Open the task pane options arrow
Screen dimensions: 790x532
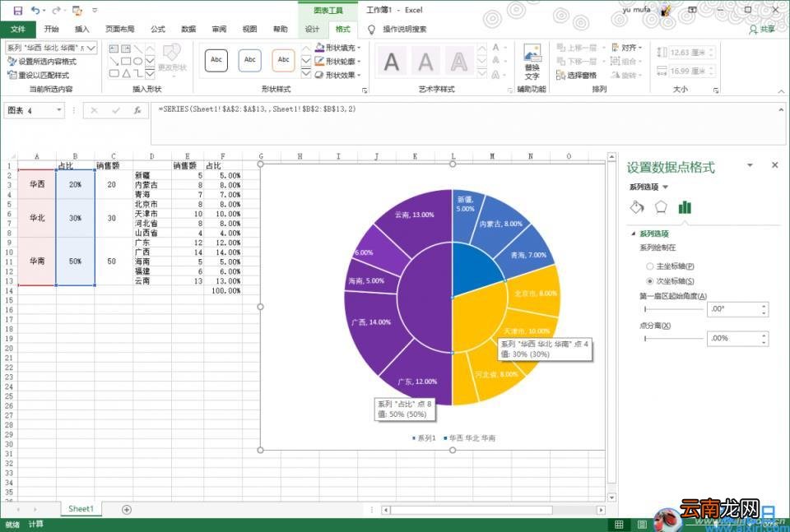[x=750, y=165]
